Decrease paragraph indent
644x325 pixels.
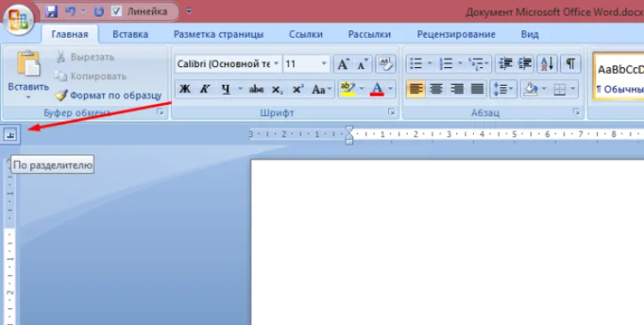[x=505, y=64]
